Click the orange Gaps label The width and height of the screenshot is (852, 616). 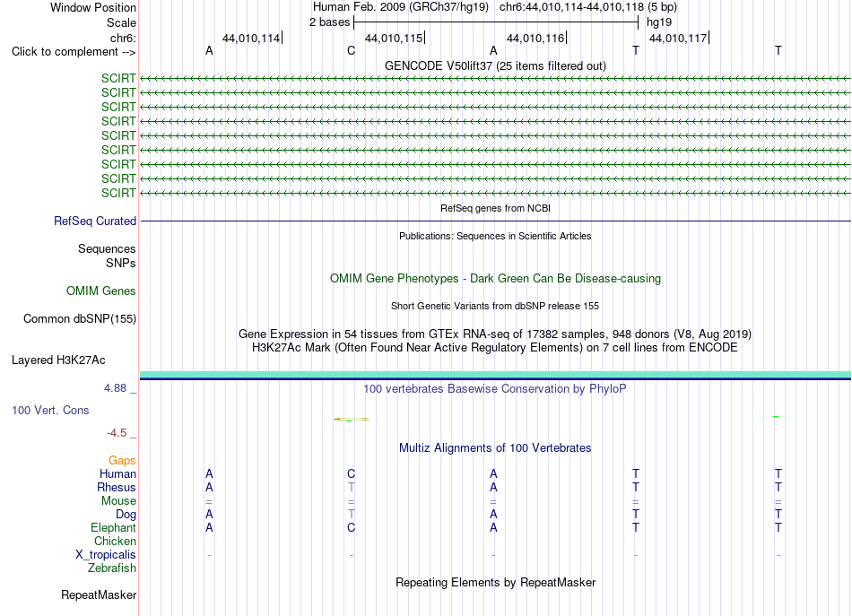(x=122, y=461)
